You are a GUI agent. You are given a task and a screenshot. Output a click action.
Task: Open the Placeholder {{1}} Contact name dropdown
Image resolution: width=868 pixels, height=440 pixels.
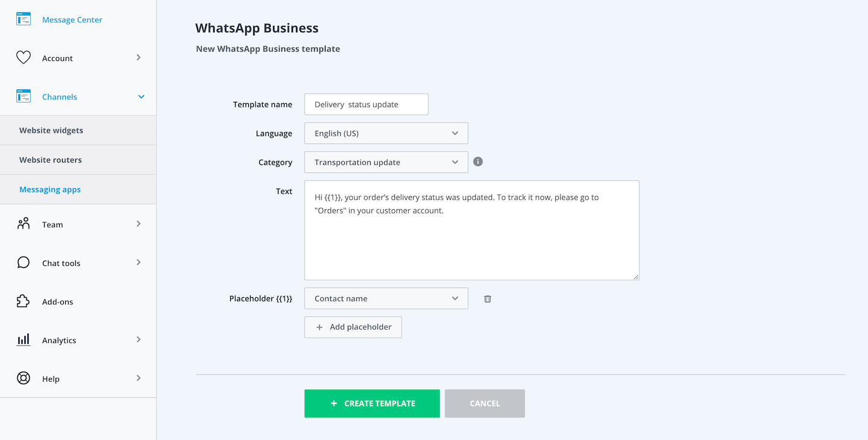coord(386,298)
